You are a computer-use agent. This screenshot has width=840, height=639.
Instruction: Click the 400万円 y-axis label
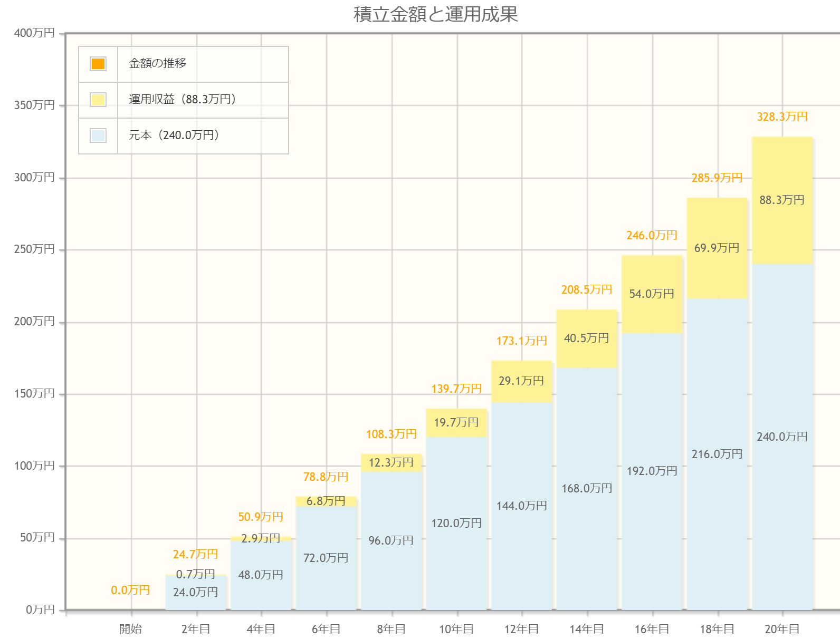(34, 33)
